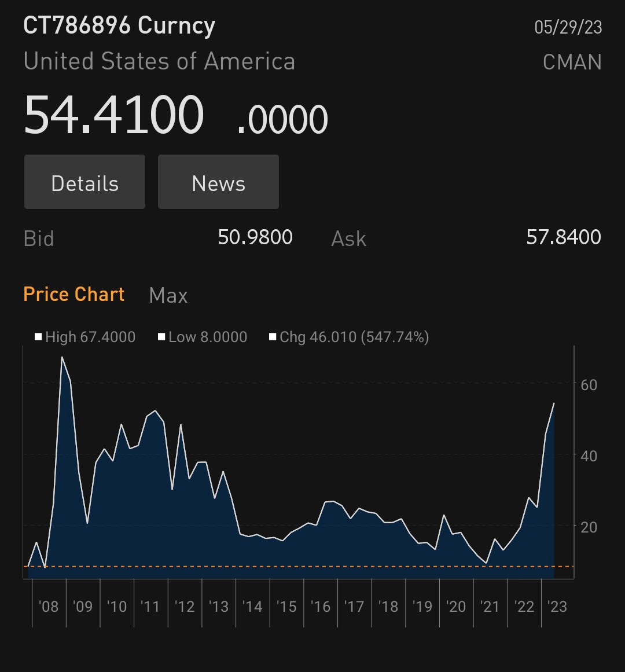Click the Bid value 50.9800
The image size is (625, 672).
tap(255, 237)
